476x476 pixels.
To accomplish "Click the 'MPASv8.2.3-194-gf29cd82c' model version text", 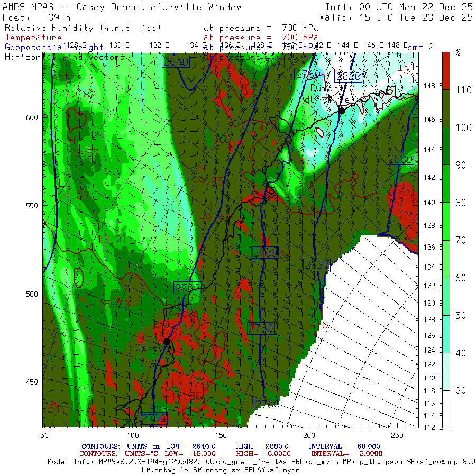I will point(150,462).
